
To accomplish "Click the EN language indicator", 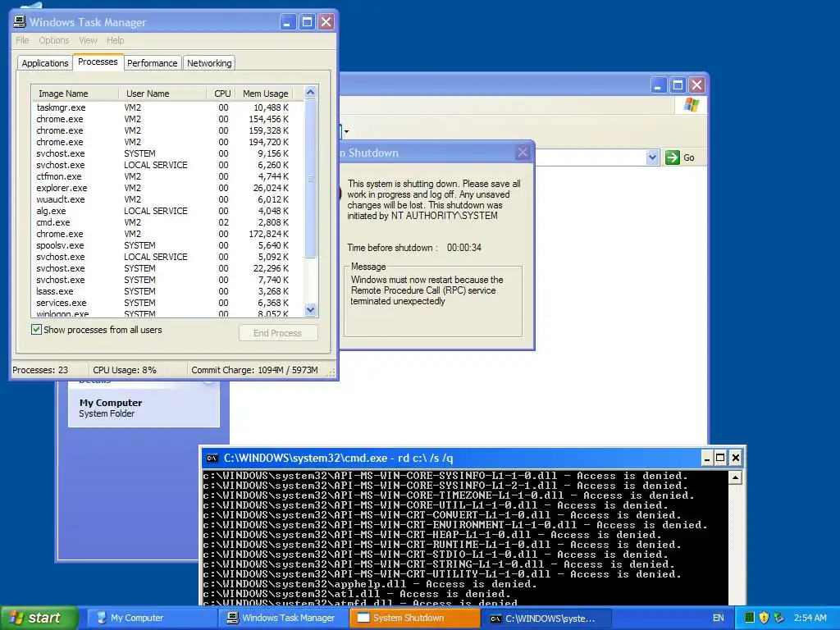I will (x=719, y=619).
